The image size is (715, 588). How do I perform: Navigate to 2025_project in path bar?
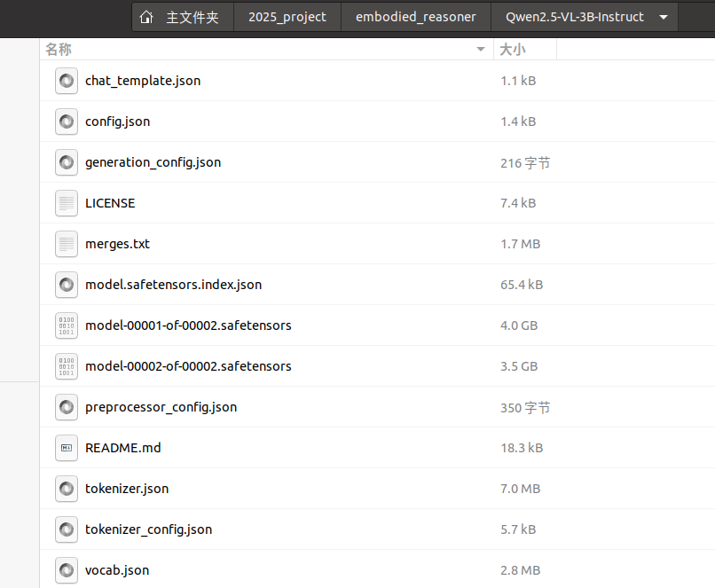(287, 18)
